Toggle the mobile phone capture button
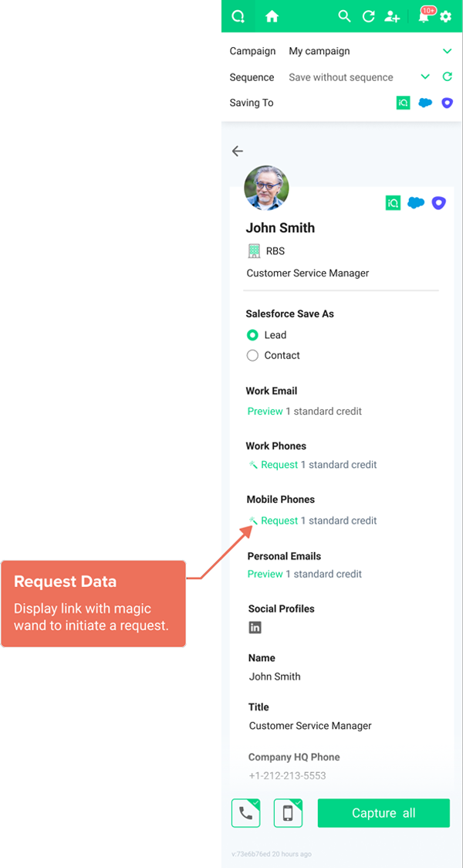 pyautogui.click(x=288, y=813)
